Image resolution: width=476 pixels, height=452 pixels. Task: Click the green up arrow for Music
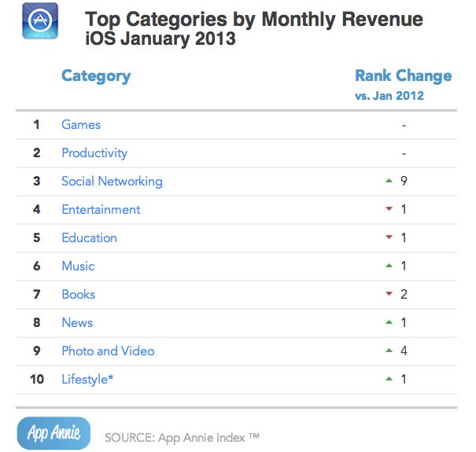point(389,266)
